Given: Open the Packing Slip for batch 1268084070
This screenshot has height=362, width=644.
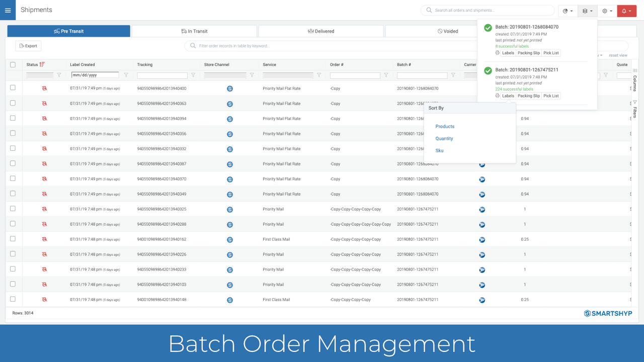Looking at the screenshot, I should (528, 53).
